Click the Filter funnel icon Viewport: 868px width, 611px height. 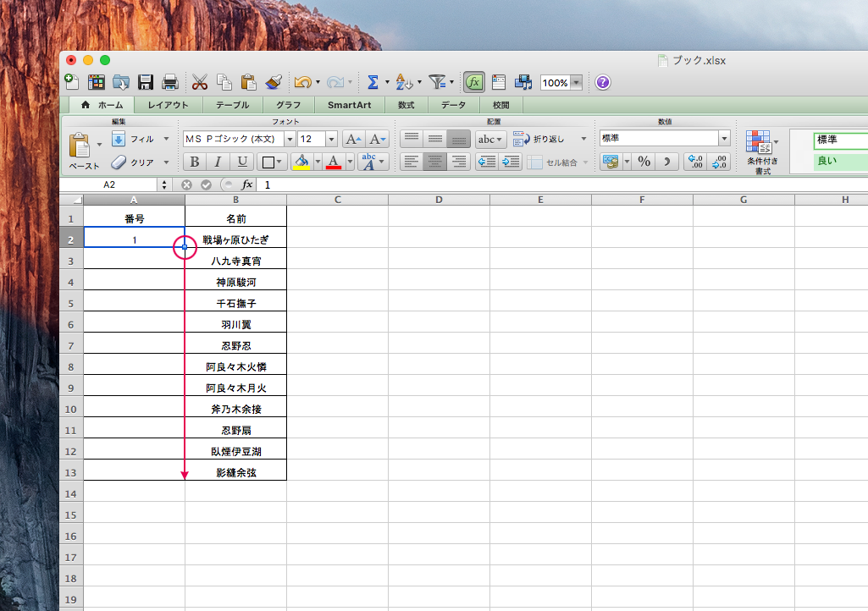click(437, 82)
